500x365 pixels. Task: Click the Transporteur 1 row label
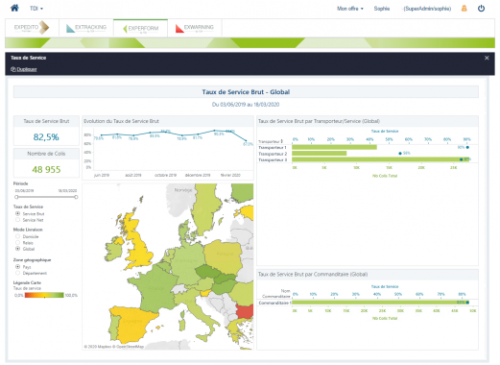point(272,147)
